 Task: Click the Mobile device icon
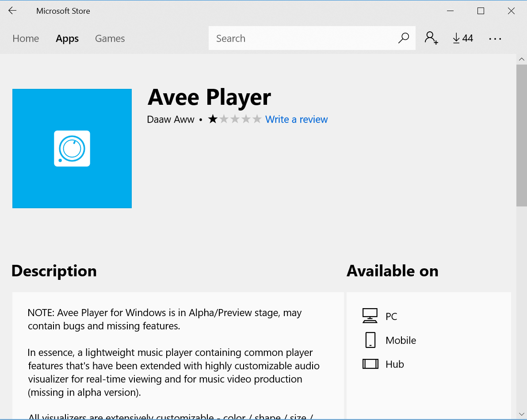370,340
